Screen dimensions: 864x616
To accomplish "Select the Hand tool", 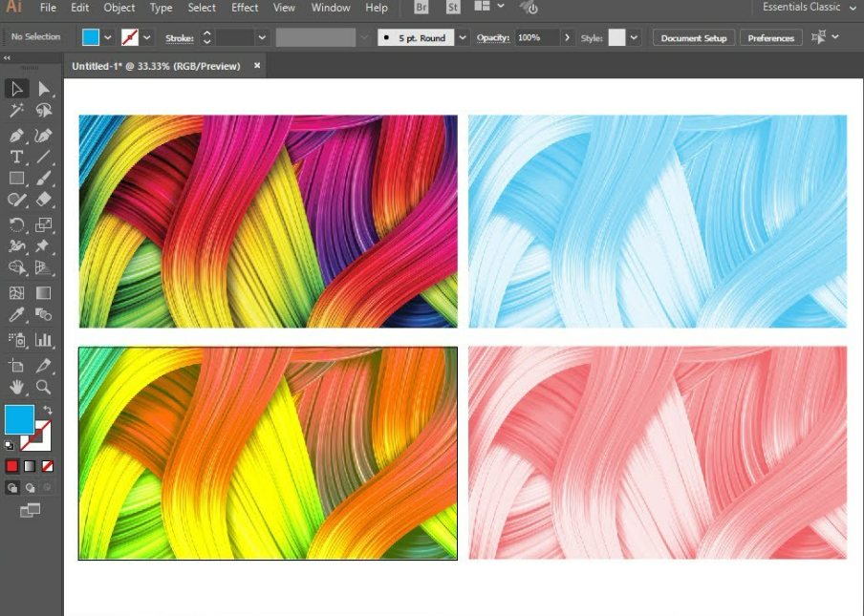I will tap(16, 387).
